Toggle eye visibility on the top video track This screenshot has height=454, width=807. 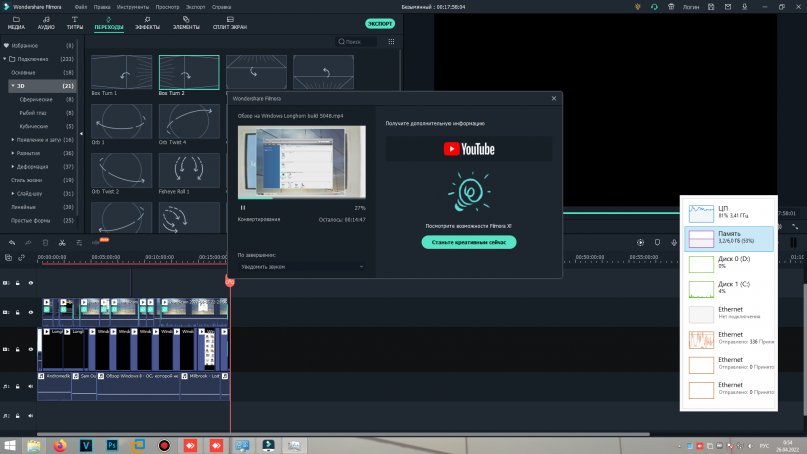coord(31,283)
